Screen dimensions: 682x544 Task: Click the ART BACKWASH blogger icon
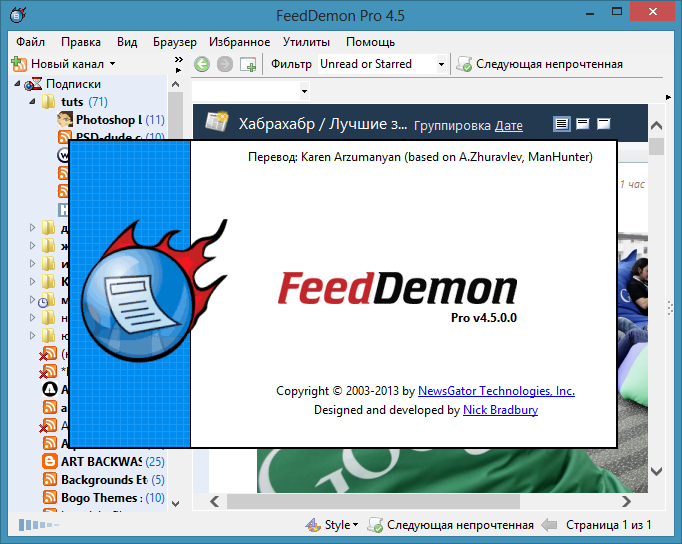(x=50, y=461)
